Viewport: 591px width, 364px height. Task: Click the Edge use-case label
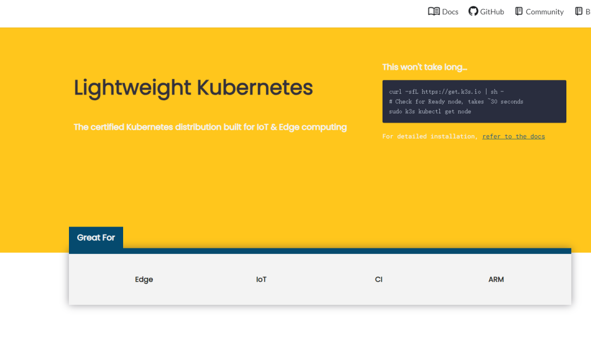click(144, 280)
